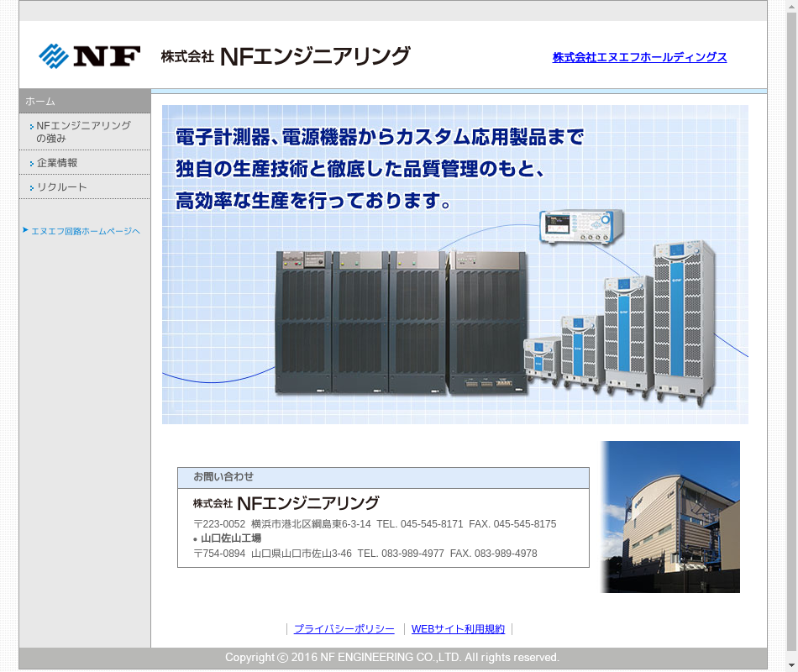Click the banner headline text 電子計測器、電源機器

(x=379, y=137)
